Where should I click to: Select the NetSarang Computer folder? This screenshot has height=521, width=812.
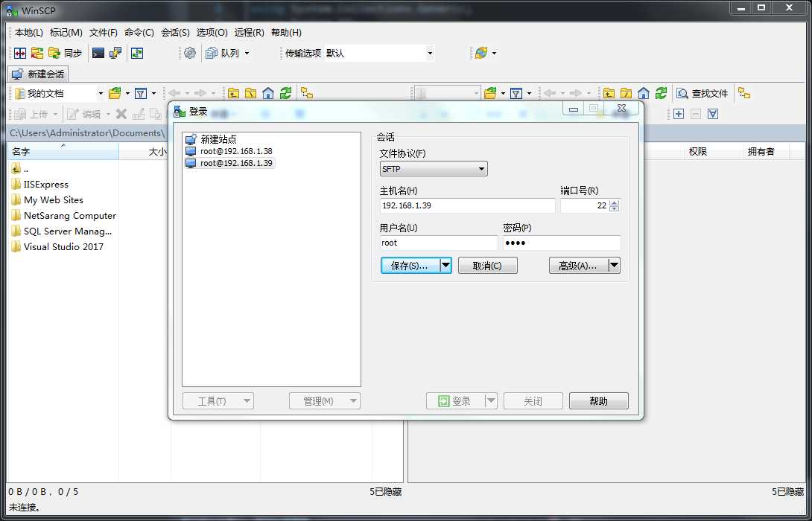pyautogui.click(x=63, y=216)
